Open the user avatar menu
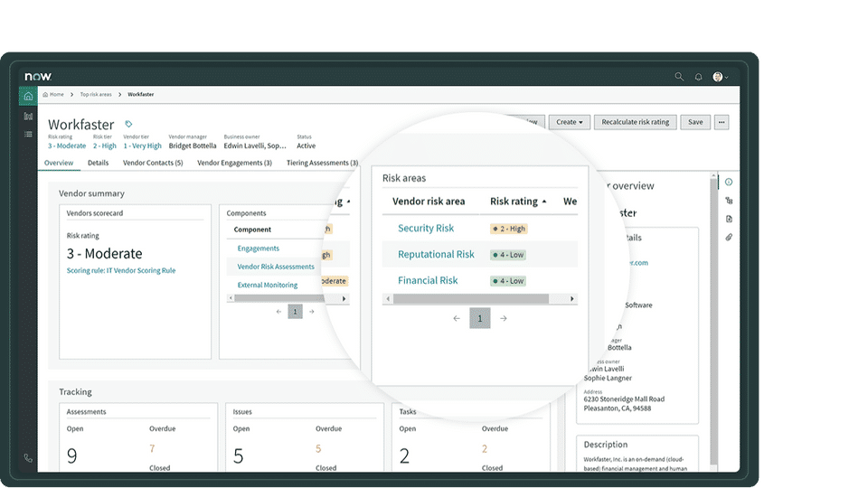 (721, 77)
